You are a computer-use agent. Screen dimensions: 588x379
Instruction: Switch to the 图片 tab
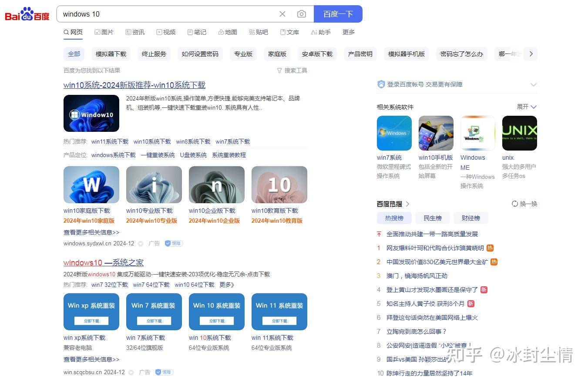pyautogui.click(x=104, y=32)
